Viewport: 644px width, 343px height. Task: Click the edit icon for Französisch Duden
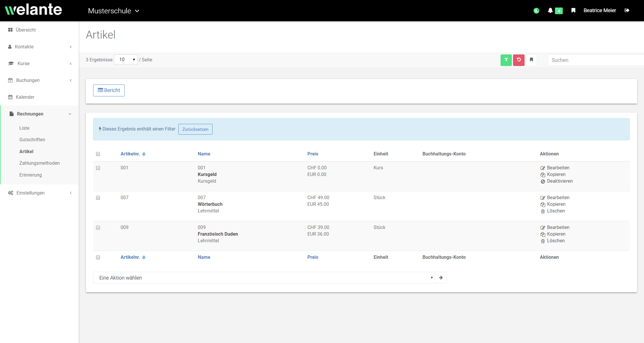coord(543,228)
